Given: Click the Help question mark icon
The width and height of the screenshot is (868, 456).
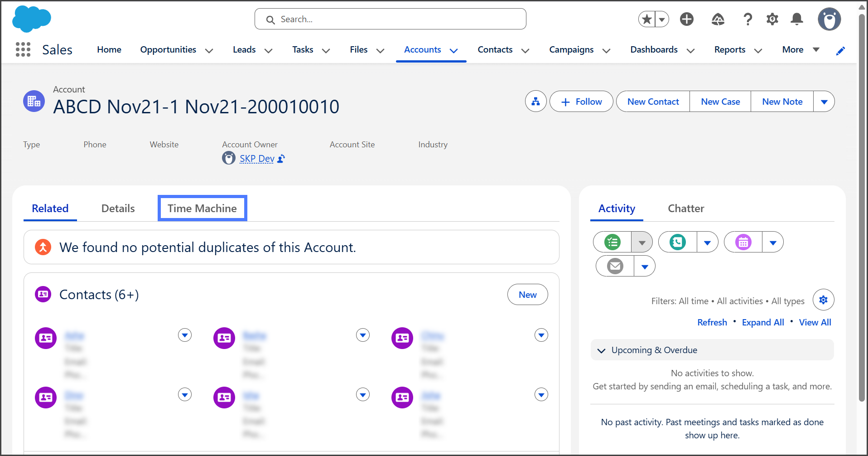Looking at the screenshot, I should 747,19.
